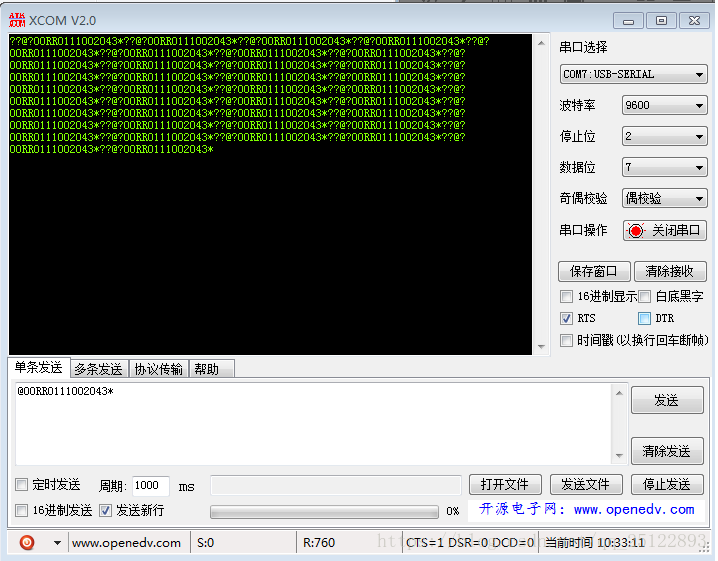Open the 帮助 help tab
Image resolution: width=718 pixels, height=561 pixels.
(x=211, y=369)
